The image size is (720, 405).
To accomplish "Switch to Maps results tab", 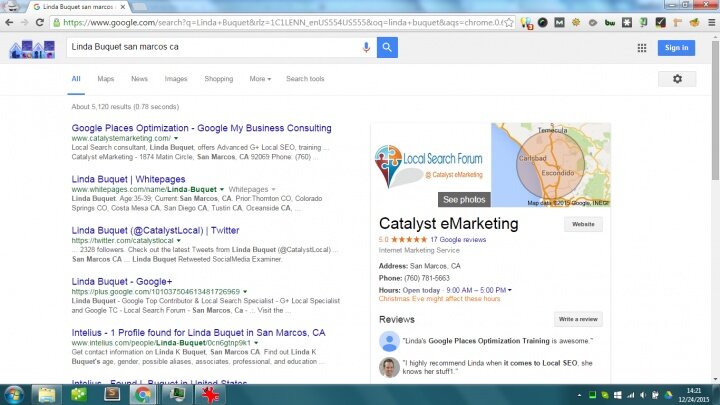I will (106, 79).
